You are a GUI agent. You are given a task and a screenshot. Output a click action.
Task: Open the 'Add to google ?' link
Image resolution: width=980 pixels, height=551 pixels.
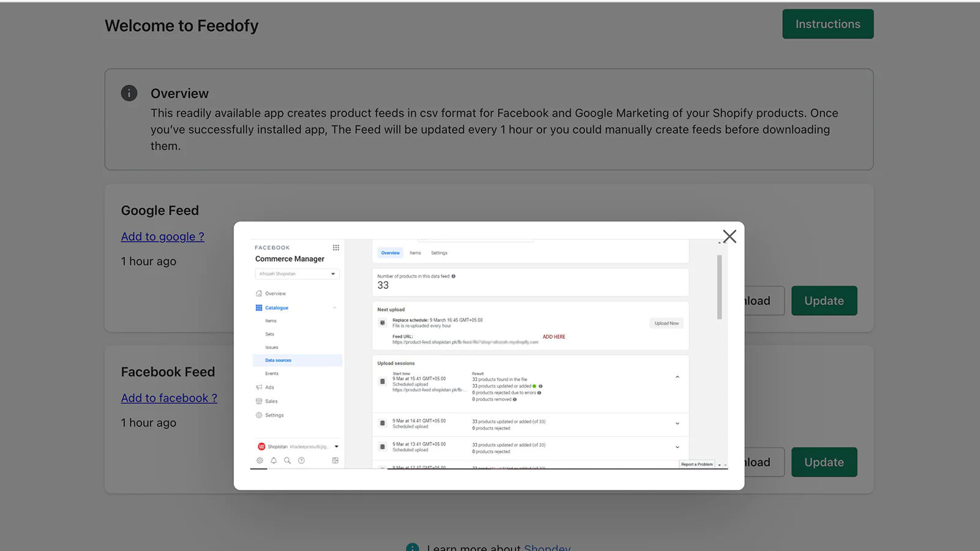click(162, 236)
